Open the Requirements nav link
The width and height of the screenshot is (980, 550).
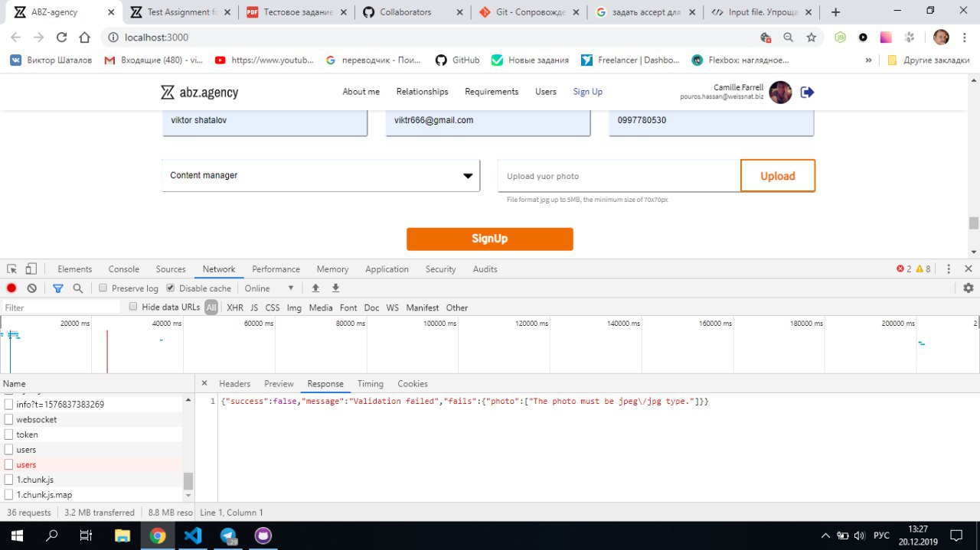pyautogui.click(x=492, y=92)
